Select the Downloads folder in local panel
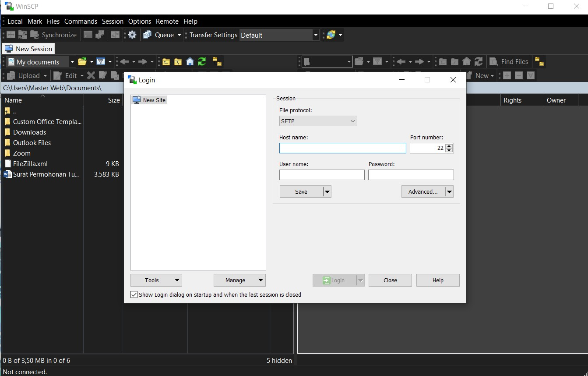Image resolution: width=588 pixels, height=376 pixels. (x=29, y=132)
